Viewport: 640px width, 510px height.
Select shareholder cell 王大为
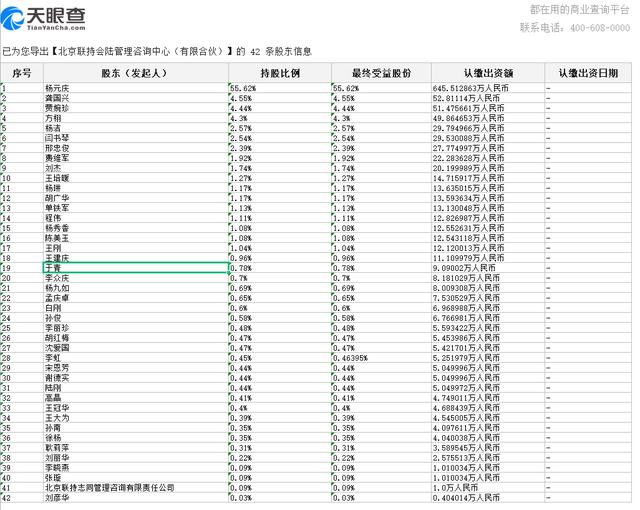coord(136,418)
